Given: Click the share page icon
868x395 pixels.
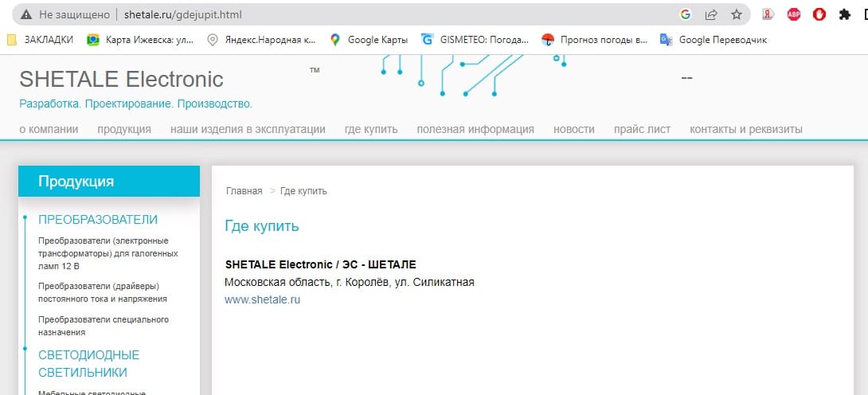Looking at the screenshot, I should pyautogui.click(x=711, y=14).
